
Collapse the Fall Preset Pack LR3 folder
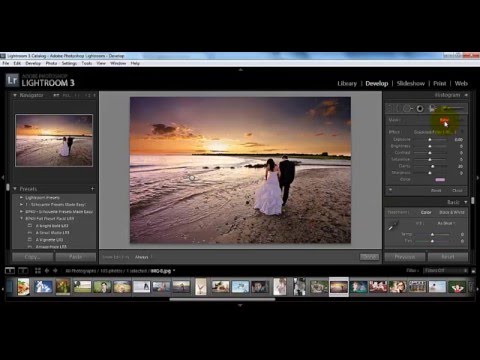point(21,219)
